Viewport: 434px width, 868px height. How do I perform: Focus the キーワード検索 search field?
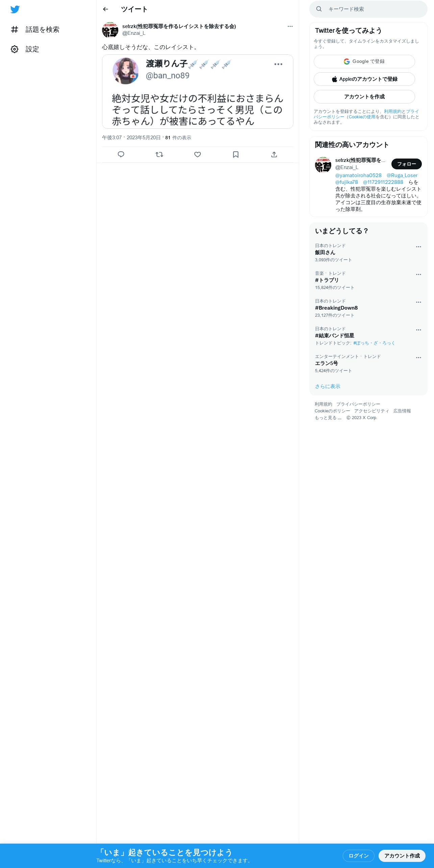point(368,9)
